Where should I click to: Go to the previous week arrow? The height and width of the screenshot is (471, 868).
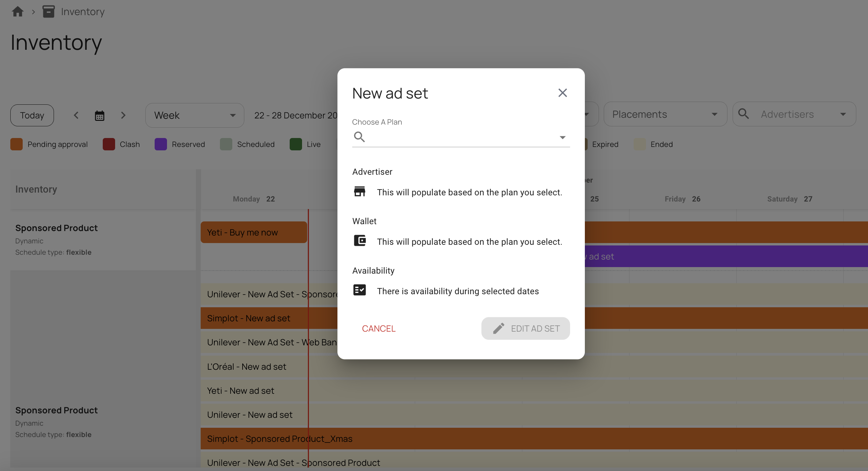pos(76,115)
